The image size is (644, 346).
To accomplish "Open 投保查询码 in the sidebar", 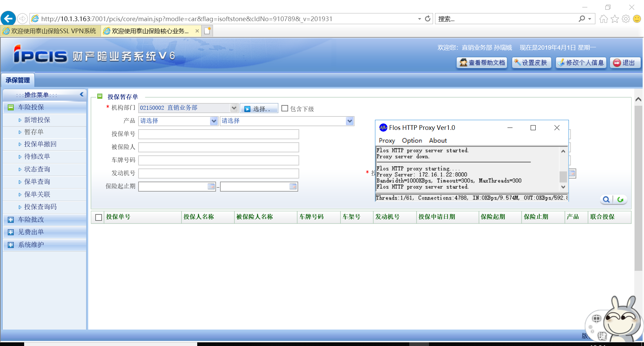I will click(40, 207).
